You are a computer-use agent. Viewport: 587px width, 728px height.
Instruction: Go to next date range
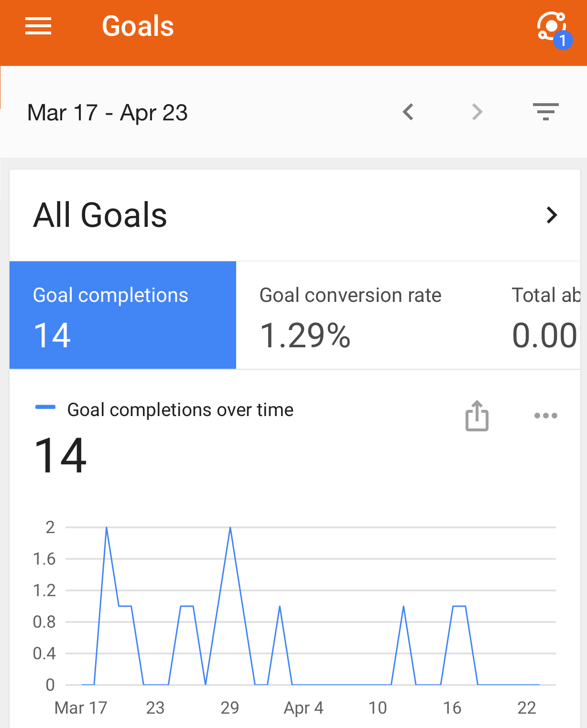pos(477,112)
